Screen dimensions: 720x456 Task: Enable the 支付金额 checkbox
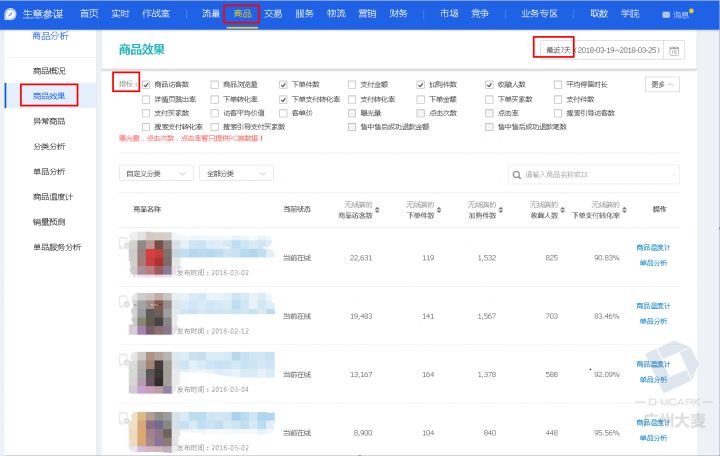tap(352, 85)
